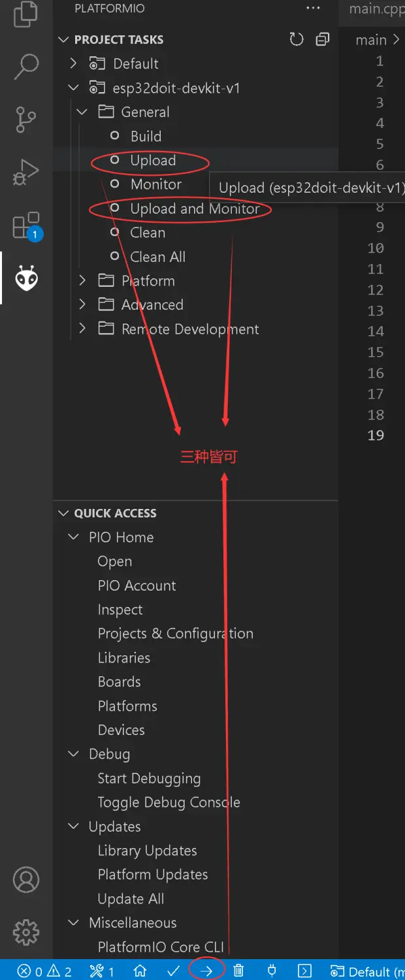
Task: Switch to the main.cpp editor tab
Action: (x=376, y=9)
